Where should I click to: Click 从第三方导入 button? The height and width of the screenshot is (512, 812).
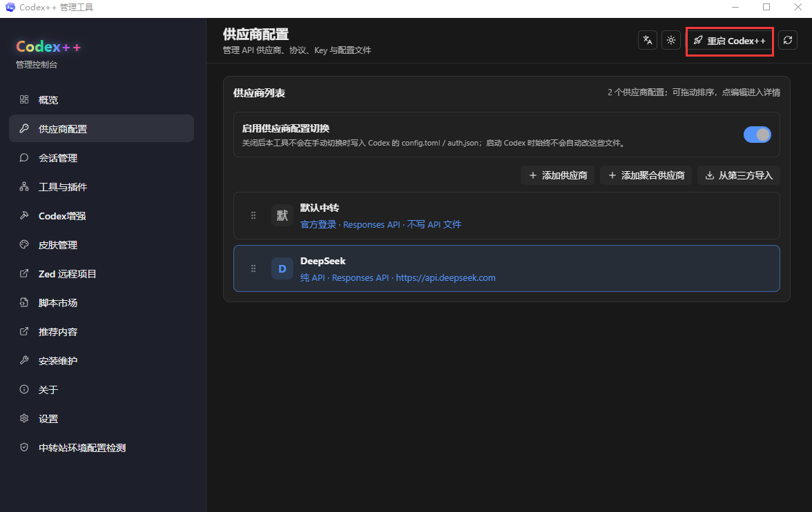coord(739,175)
